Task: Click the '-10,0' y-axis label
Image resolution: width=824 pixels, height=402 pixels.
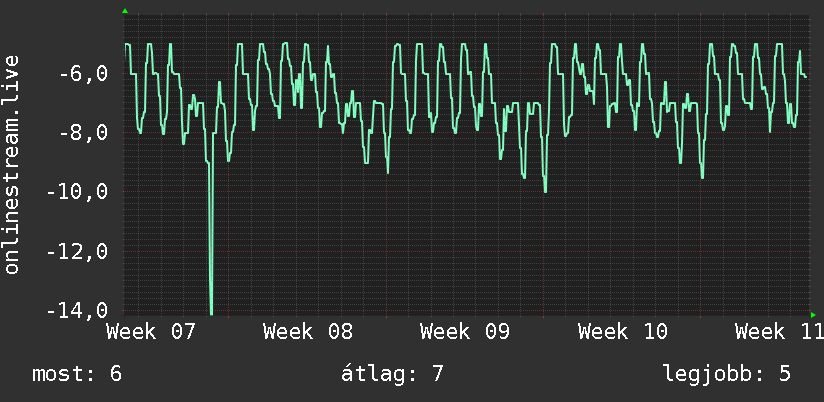Action: pos(77,192)
